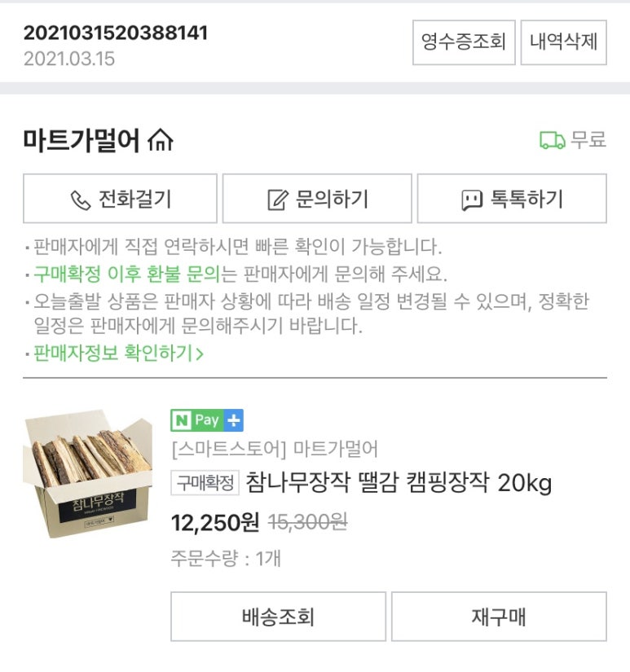The height and width of the screenshot is (672, 630).
Task: Click the green delivery truck icon
Action: (x=552, y=140)
